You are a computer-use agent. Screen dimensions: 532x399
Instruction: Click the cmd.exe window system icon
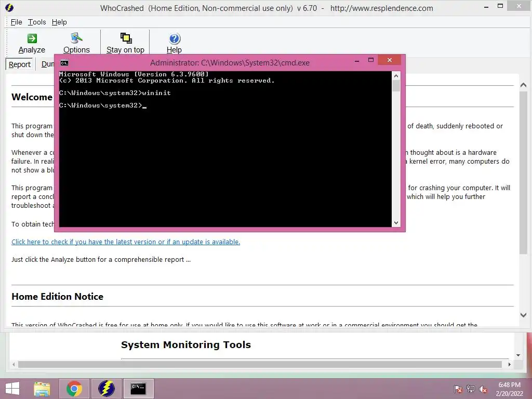(x=64, y=63)
